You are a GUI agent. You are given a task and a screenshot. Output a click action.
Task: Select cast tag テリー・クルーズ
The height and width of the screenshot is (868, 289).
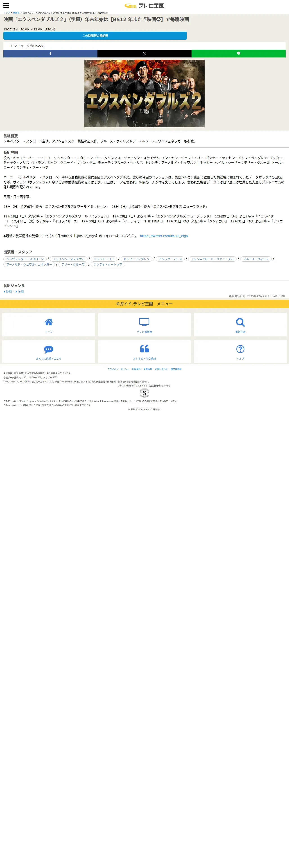click(x=73, y=265)
